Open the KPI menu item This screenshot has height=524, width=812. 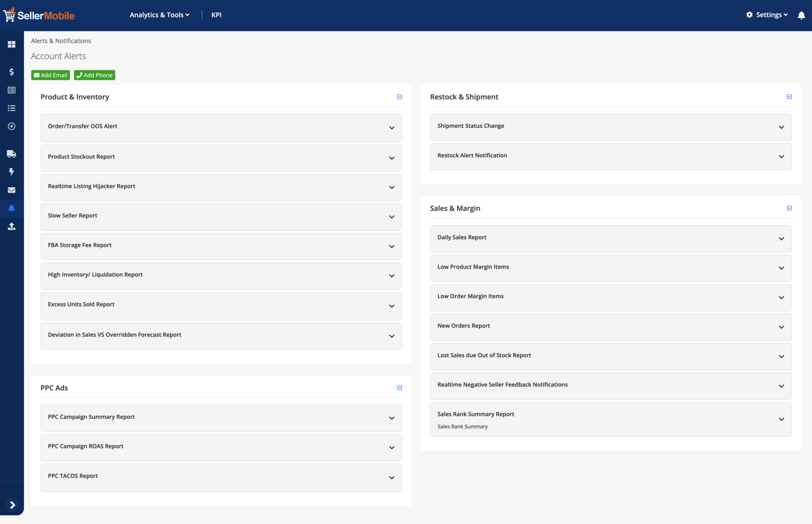[x=216, y=15]
